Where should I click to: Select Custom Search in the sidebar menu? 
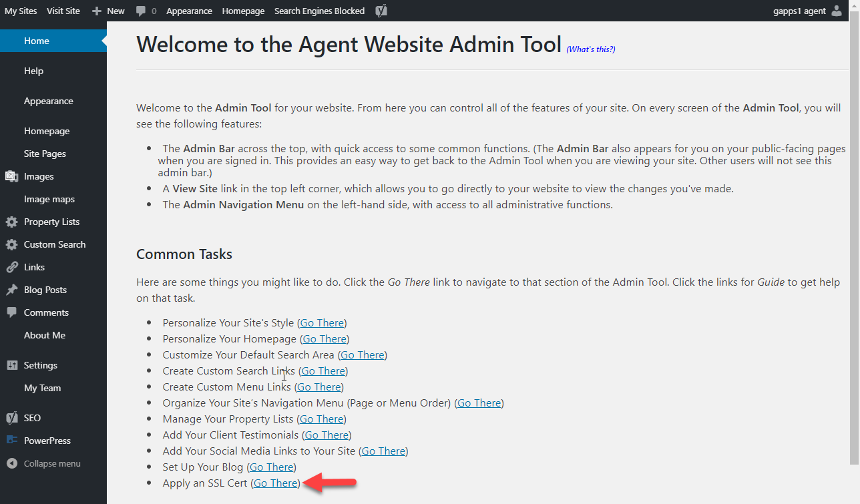[x=54, y=244]
